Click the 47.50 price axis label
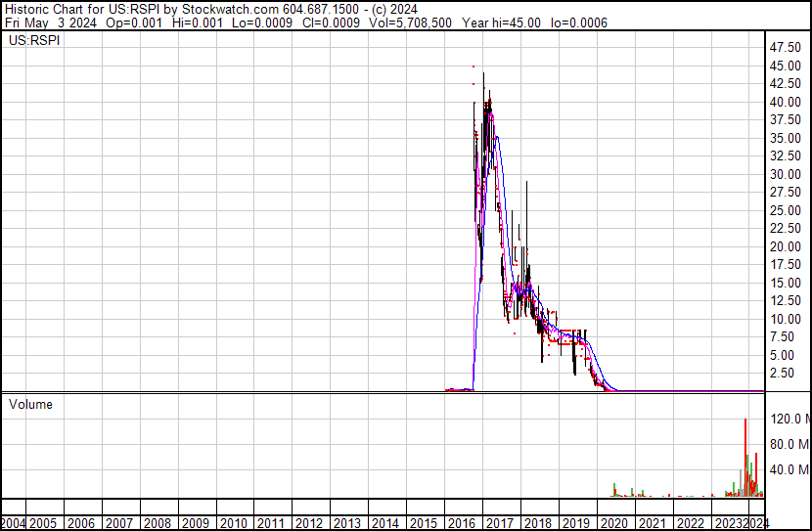Image resolution: width=812 pixels, height=531 pixels. pyautogui.click(x=786, y=47)
